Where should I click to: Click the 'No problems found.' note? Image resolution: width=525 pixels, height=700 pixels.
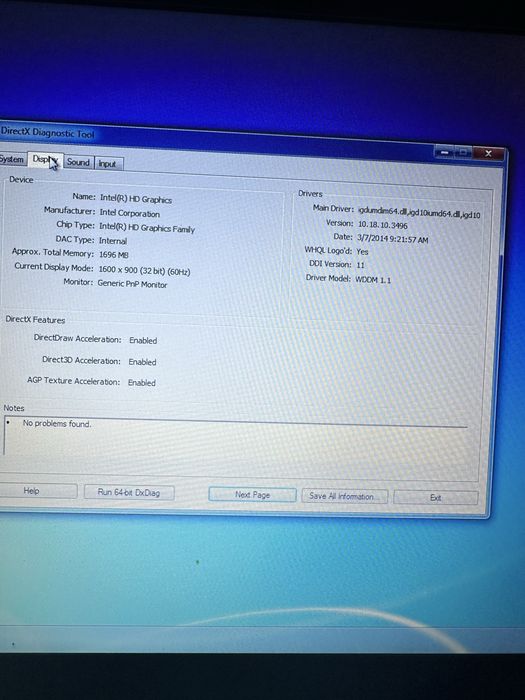(x=57, y=424)
